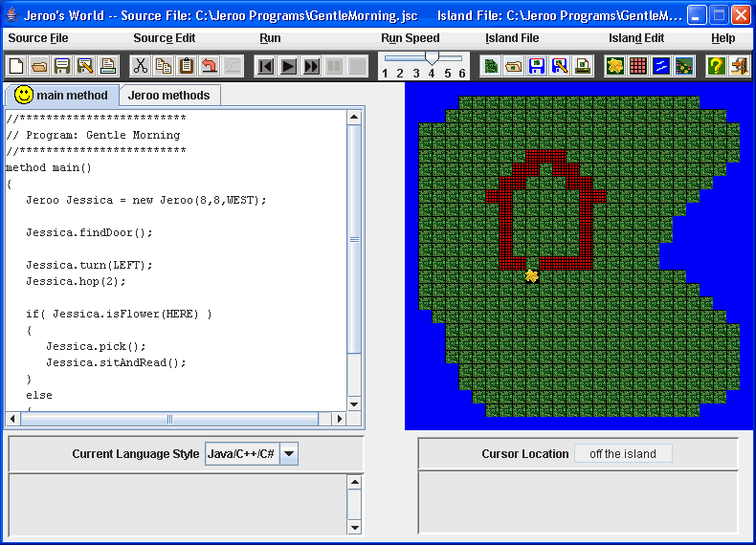Click the paste clipboard icon
756x545 pixels.
click(186, 66)
